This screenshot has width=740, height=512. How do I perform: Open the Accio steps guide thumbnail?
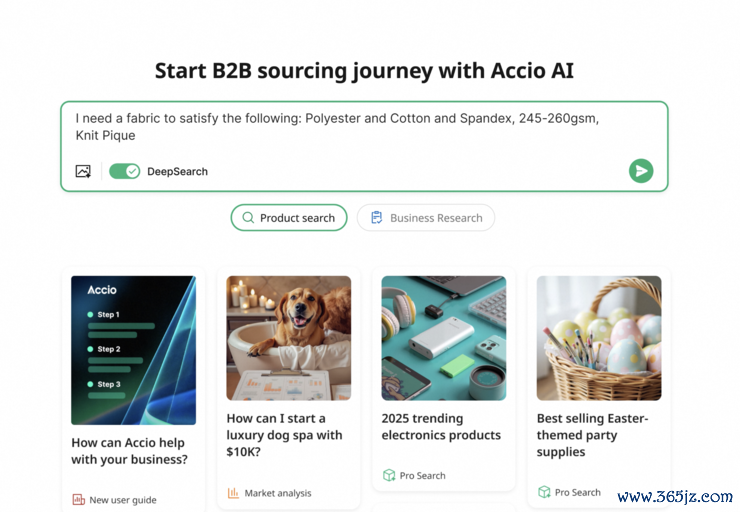tap(134, 350)
